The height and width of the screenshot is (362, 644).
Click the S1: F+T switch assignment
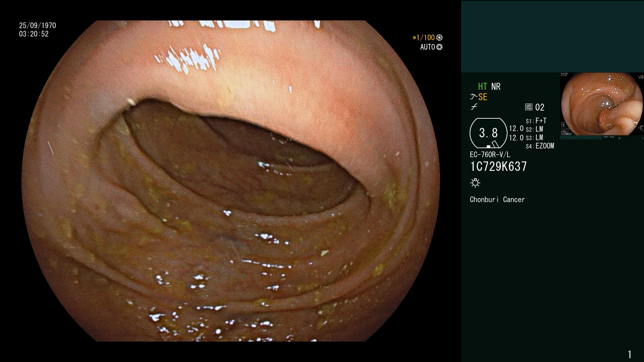536,121
